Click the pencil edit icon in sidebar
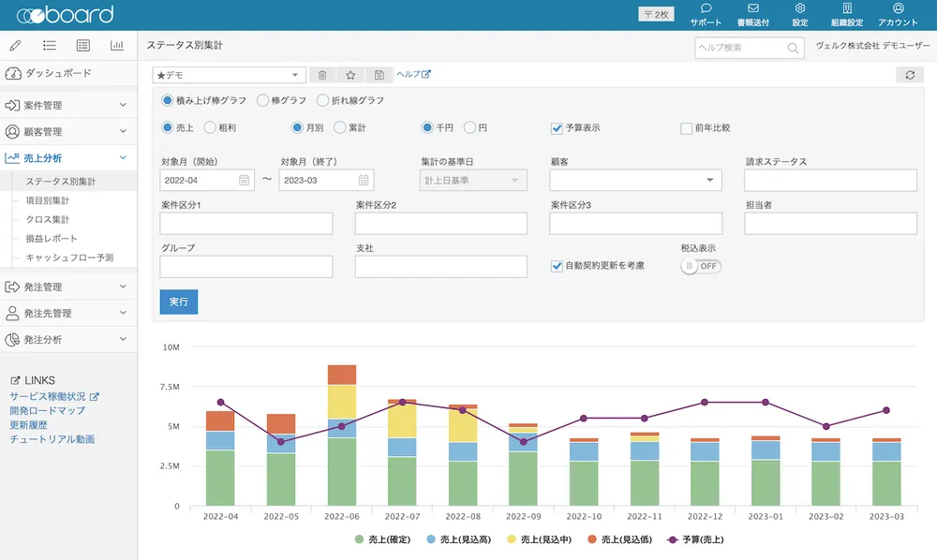This screenshot has height=560, width=937. pyautogui.click(x=16, y=45)
